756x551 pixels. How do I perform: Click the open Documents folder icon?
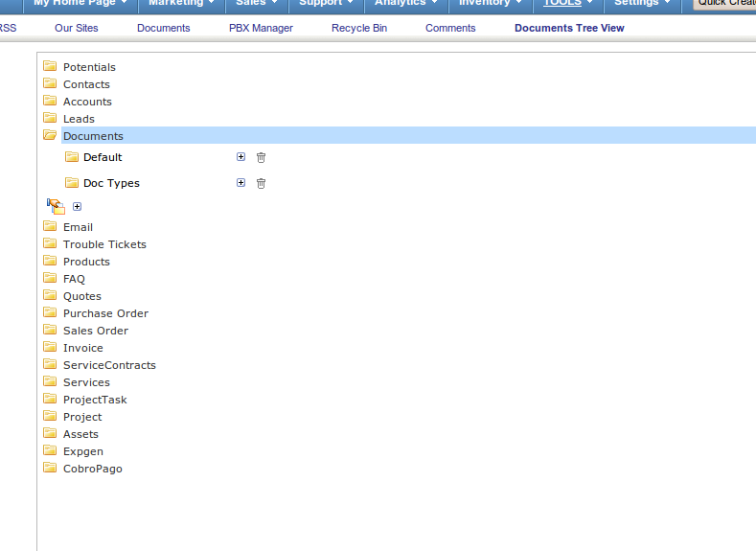(x=50, y=135)
